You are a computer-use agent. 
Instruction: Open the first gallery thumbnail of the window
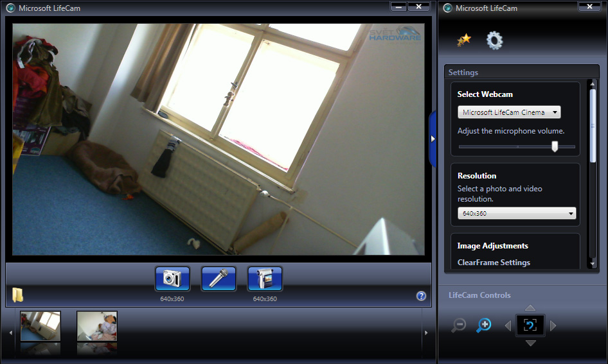pyautogui.click(x=40, y=326)
